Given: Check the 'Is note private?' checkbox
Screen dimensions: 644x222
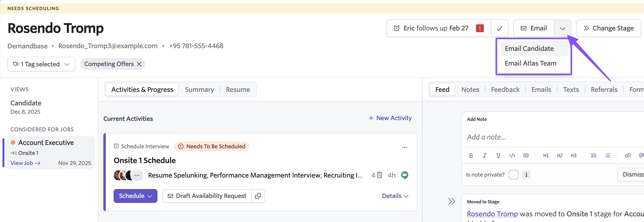Looking at the screenshot, I should (513, 175).
